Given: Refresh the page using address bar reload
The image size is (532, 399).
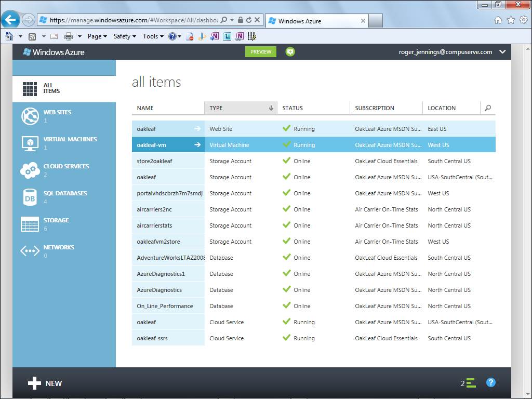Looking at the screenshot, I should pyautogui.click(x=249, y=20).
